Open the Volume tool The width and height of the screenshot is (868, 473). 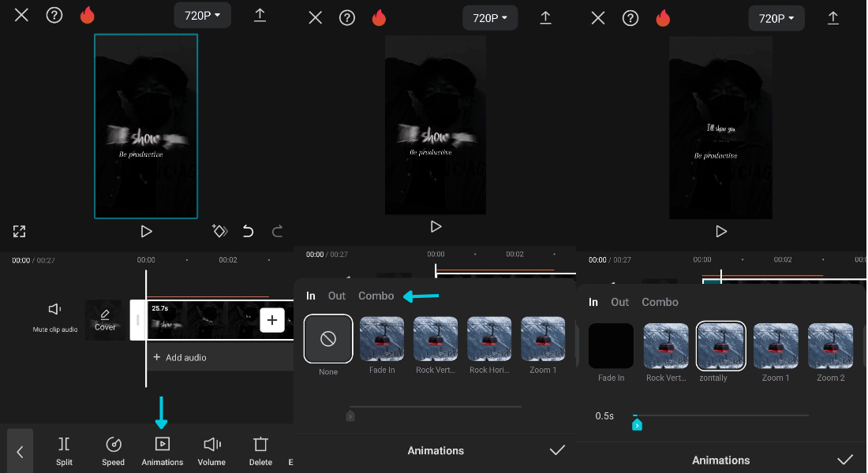(x=211, y=449)
